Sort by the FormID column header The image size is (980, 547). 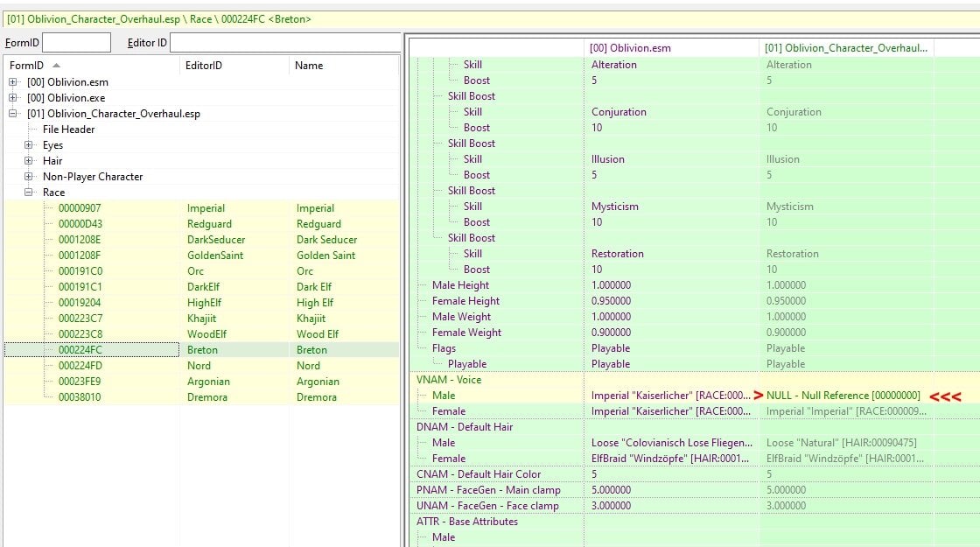(92, 65)
